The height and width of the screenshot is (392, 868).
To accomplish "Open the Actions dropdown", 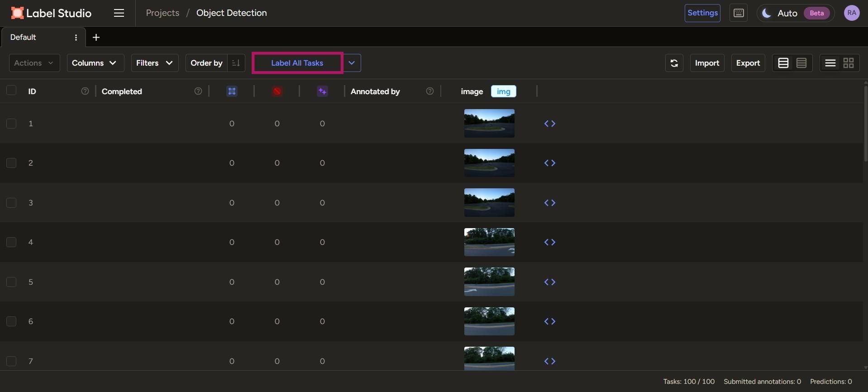I will pos(34,63).
